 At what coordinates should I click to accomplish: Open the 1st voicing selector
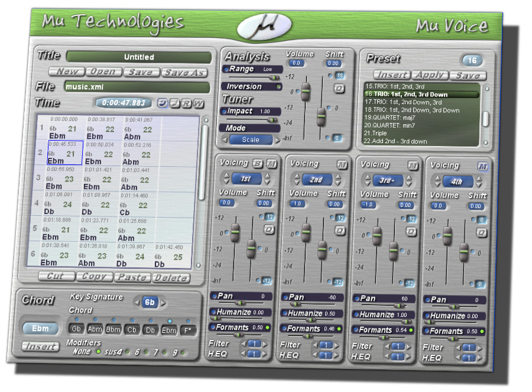[x=246, y=179]
